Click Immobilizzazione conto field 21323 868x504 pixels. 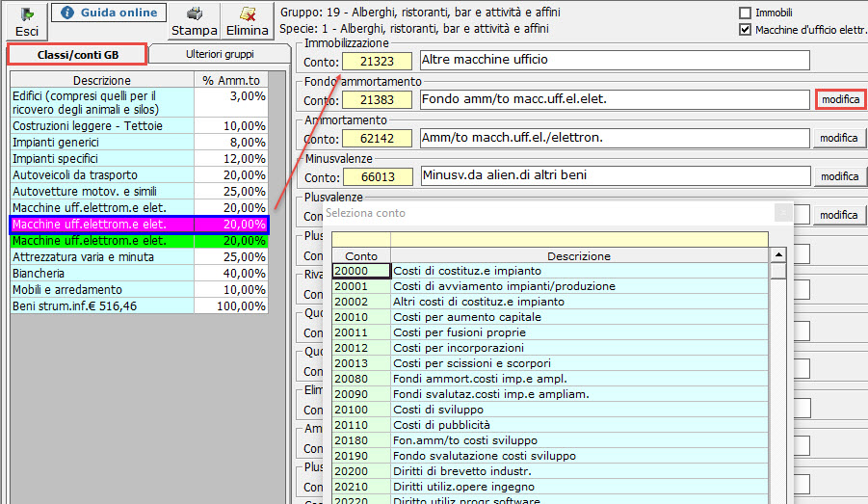click(x=377, y=62)
